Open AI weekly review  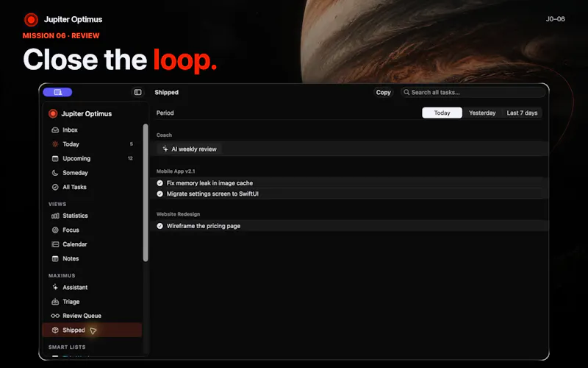[190, 149]
